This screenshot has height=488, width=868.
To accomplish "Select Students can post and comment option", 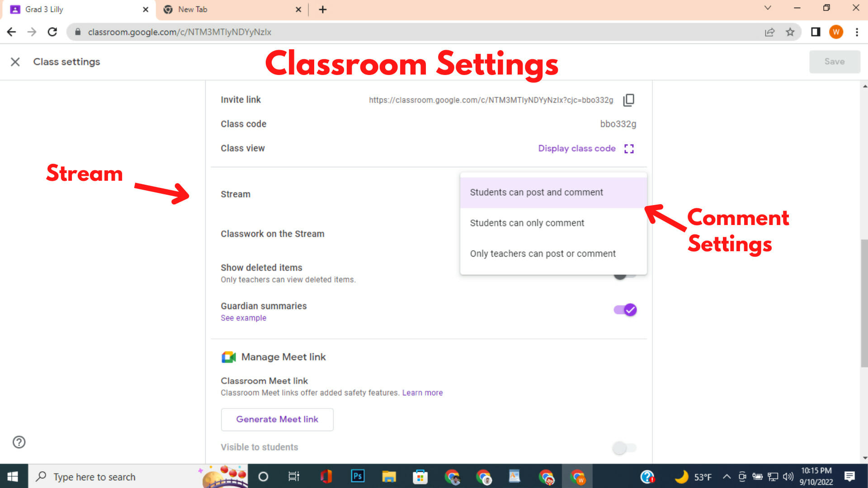I will click(x=536, y=192).
